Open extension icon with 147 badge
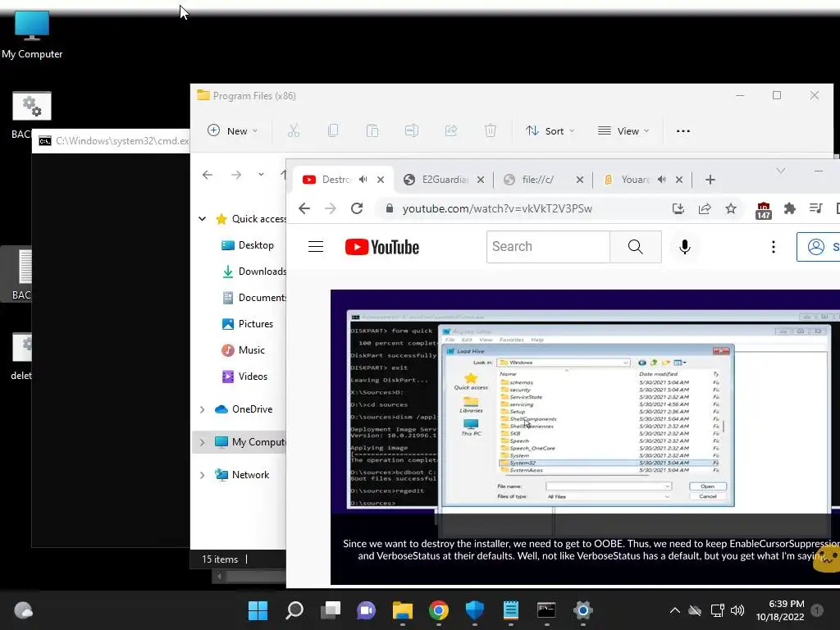 pos(764,211)
